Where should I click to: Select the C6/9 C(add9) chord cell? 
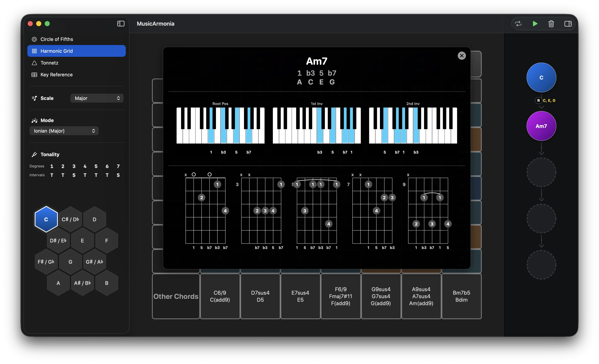[x=220, y=296]
